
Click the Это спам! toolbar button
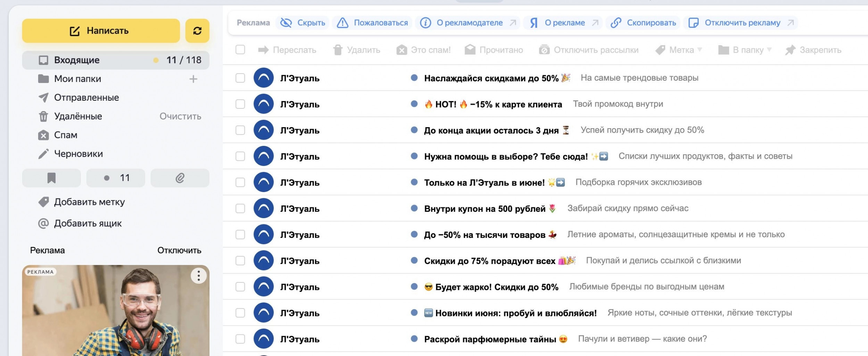424,50
